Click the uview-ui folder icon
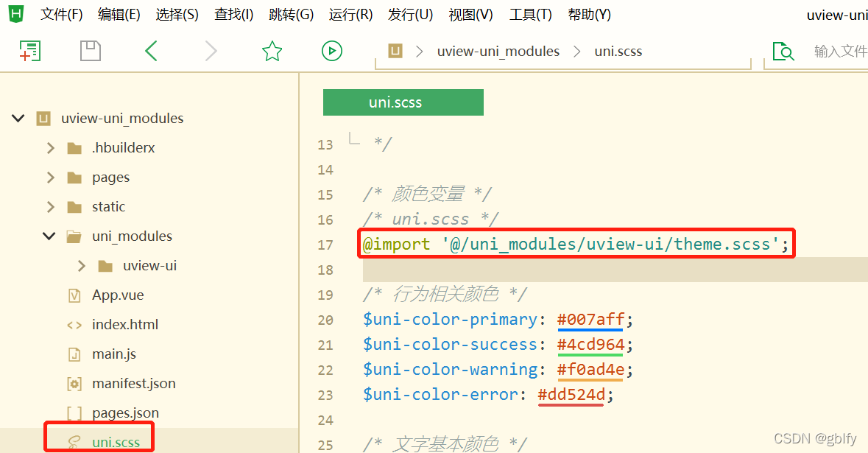This screenshot has width=868, height=453. tap(105, 266)
